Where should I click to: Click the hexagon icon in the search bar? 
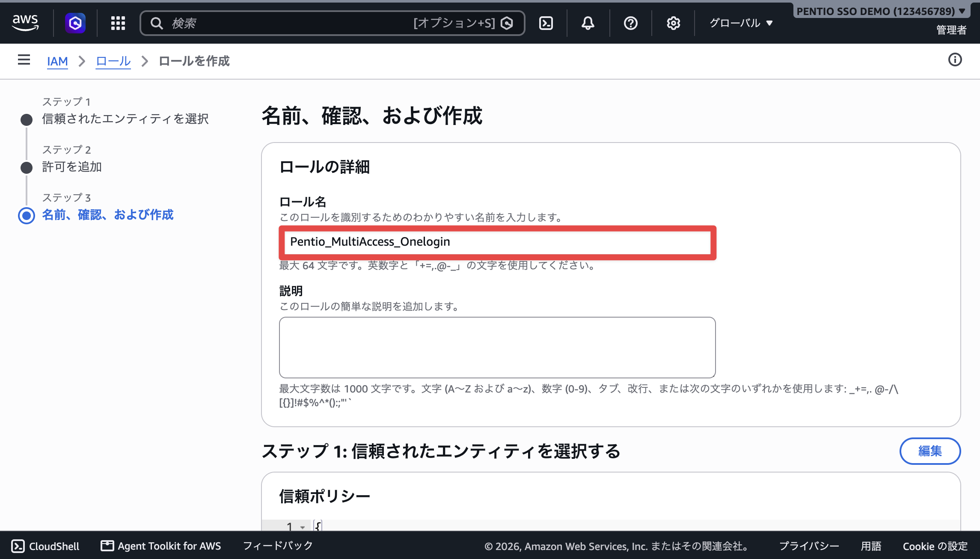(507, 23)
